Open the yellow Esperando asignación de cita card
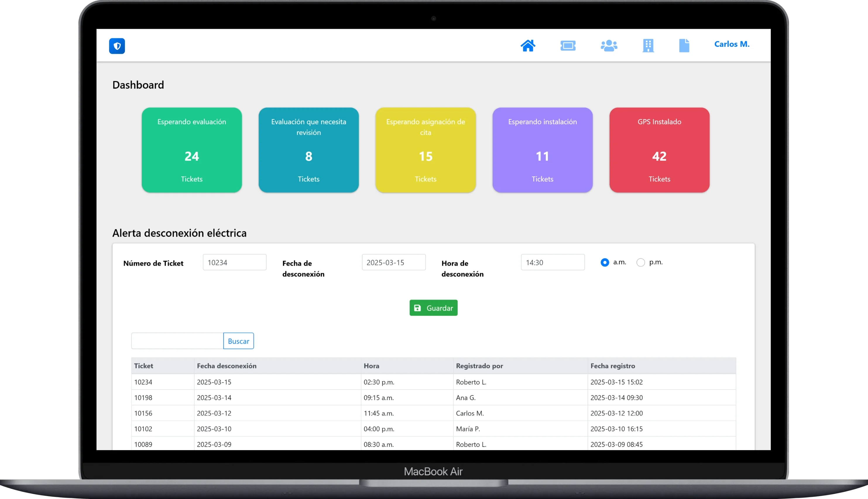This screenshot has height=499, width=868. [425, 150]
